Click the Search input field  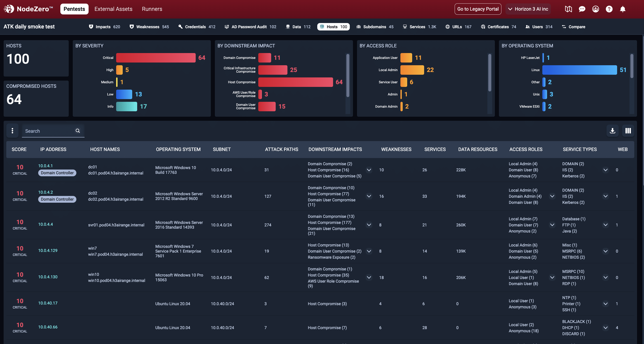pyautogui.click(x=53, y=131)
